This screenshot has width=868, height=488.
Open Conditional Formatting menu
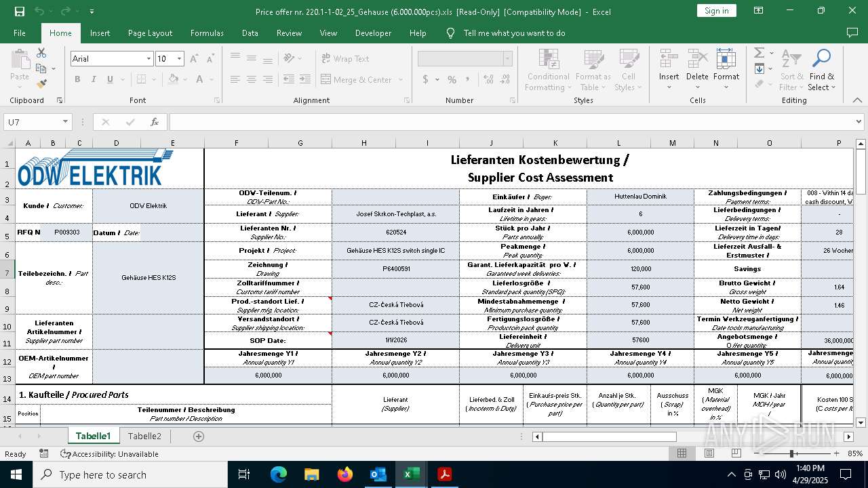click(x=549, y=70)
